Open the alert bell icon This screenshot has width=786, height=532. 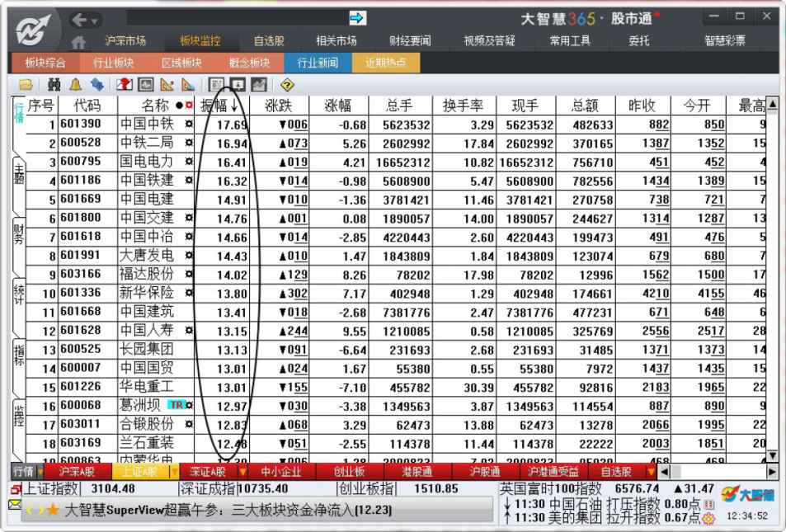click(76, 85)
